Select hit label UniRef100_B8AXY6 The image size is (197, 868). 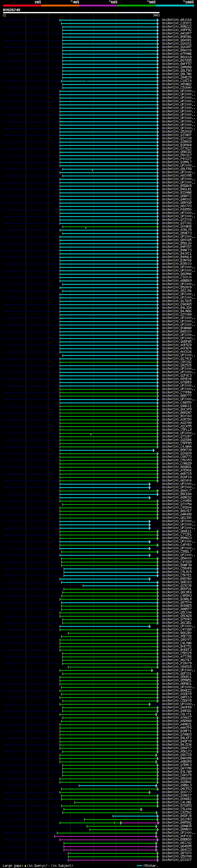click(x=177, y=50)
